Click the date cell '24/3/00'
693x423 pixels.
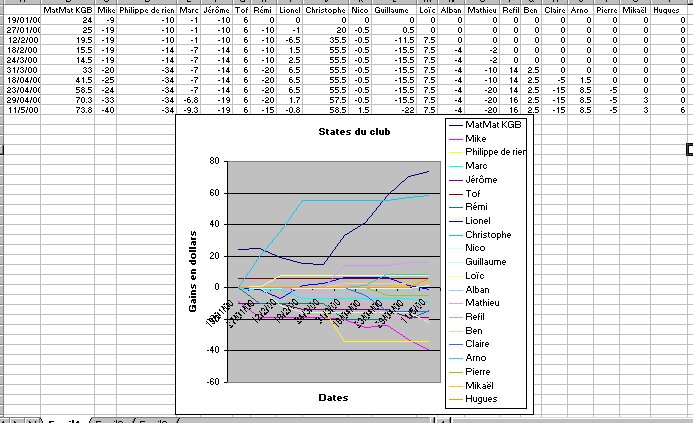tap(23, 60)
